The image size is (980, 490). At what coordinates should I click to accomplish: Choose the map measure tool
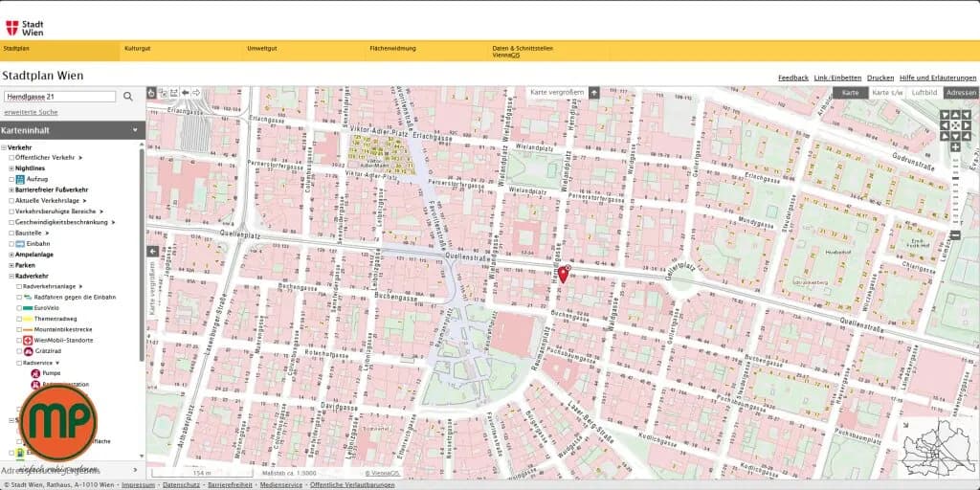click(174, 93)
